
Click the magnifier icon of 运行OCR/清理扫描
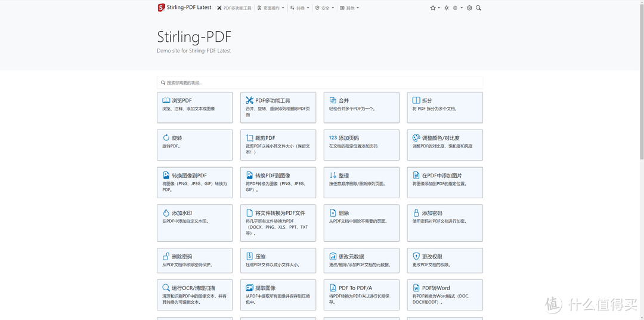point(166,288)
